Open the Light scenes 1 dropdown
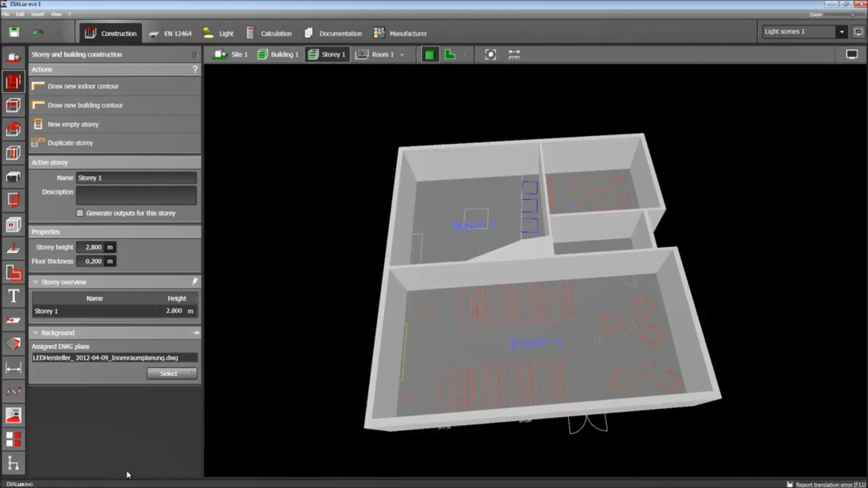This screenshot has height=488, width=868. coord(841,32)
